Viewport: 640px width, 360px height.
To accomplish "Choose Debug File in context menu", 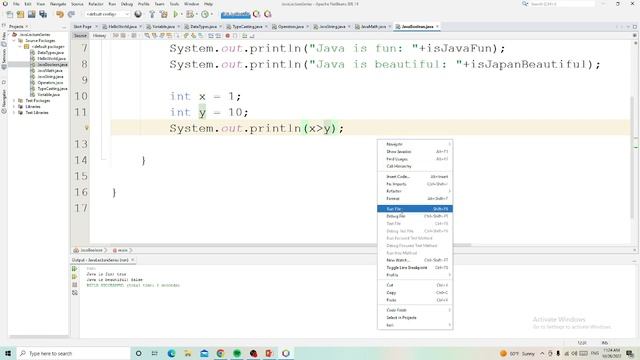I will tap(415, 216).
